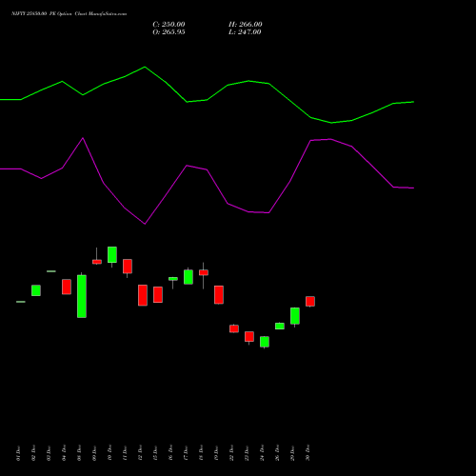The width and height of the screenshot is (476, 476).
Task: Click the 16 Dec axis label
Action: click(x=170, y=453)
